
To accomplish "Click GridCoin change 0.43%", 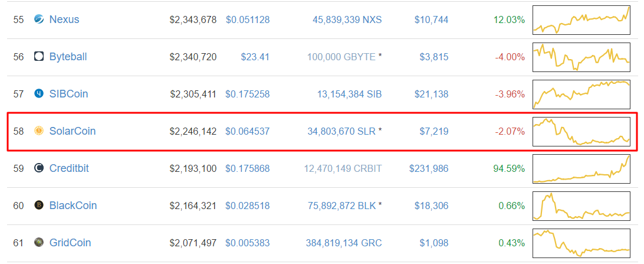I will (512, 243).
